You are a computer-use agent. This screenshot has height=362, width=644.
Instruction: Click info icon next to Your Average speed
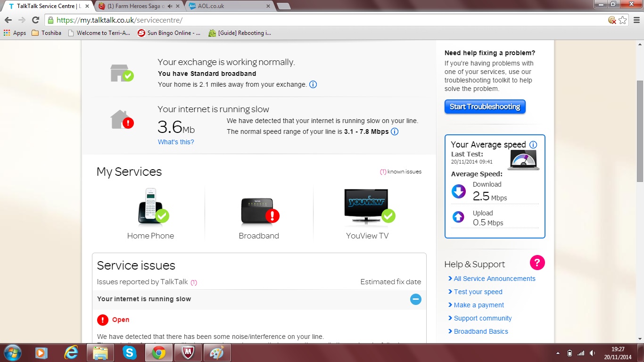pos(533,145)
